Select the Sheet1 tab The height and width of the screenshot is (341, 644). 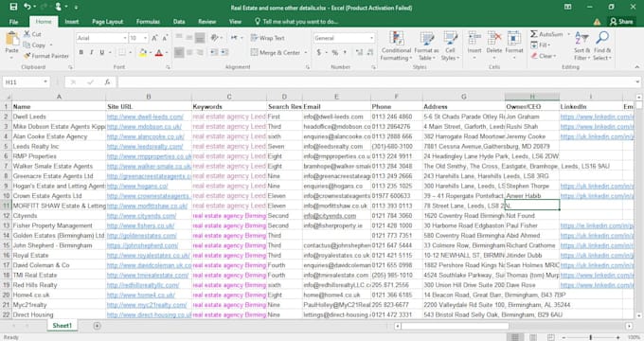pos(62,326)
